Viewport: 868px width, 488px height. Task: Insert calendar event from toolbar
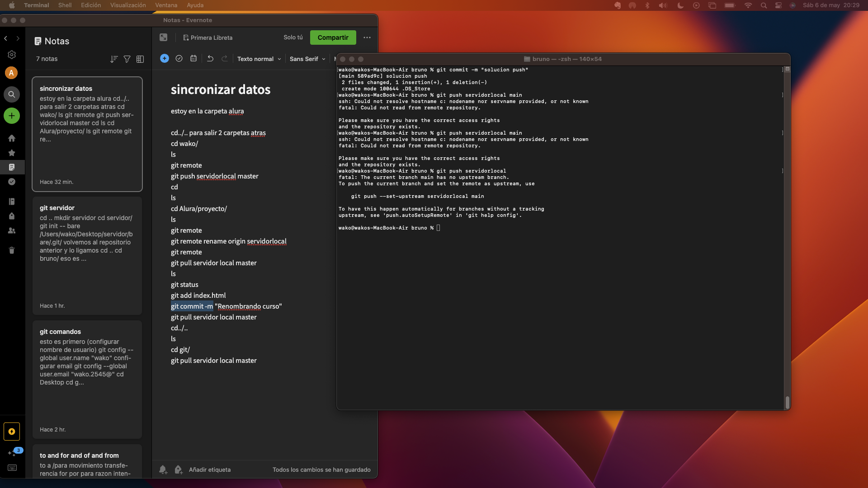[x=193, y=58]
